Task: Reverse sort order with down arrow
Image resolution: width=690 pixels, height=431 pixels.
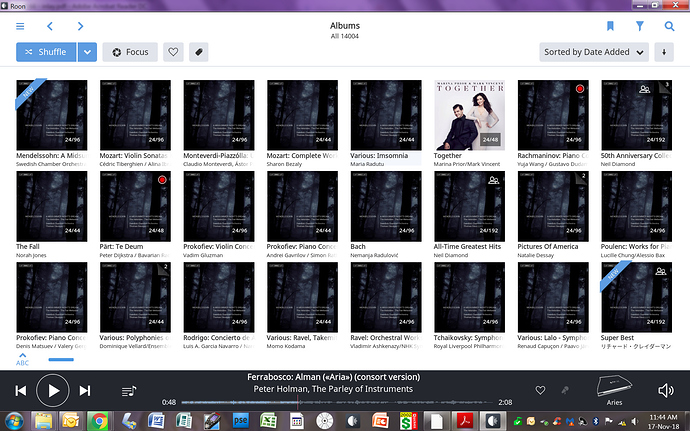Action: [664, 52]
